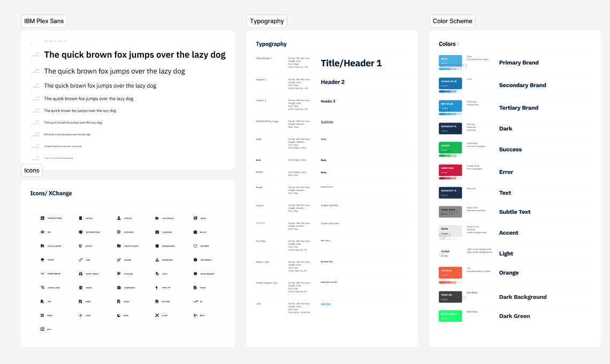
Task: Click the Rock Accent color swatch
Action: (x=451, y=231)
